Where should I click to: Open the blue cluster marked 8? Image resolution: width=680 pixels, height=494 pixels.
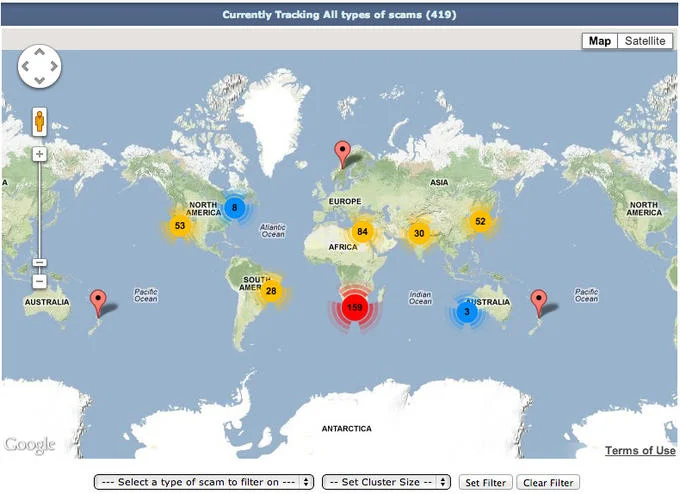[234, 208]
